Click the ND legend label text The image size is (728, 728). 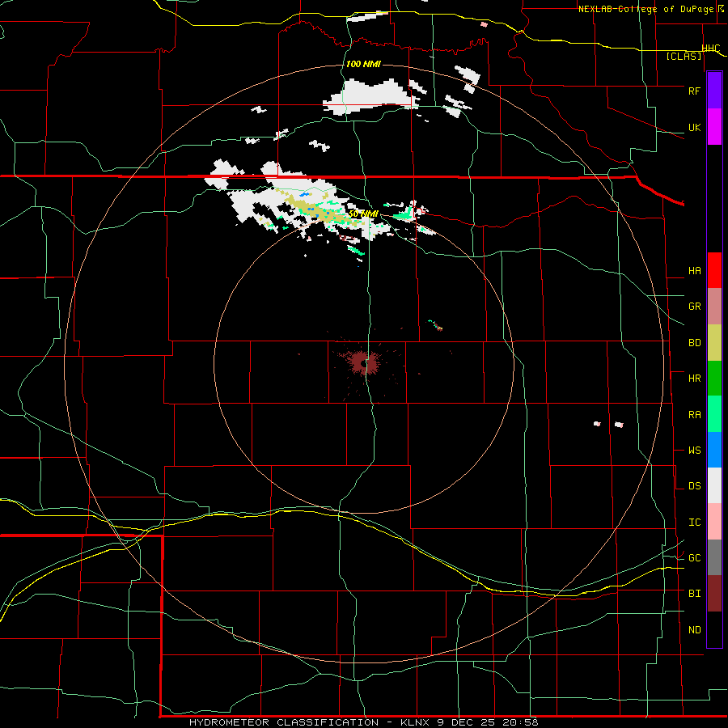(694, 630)
